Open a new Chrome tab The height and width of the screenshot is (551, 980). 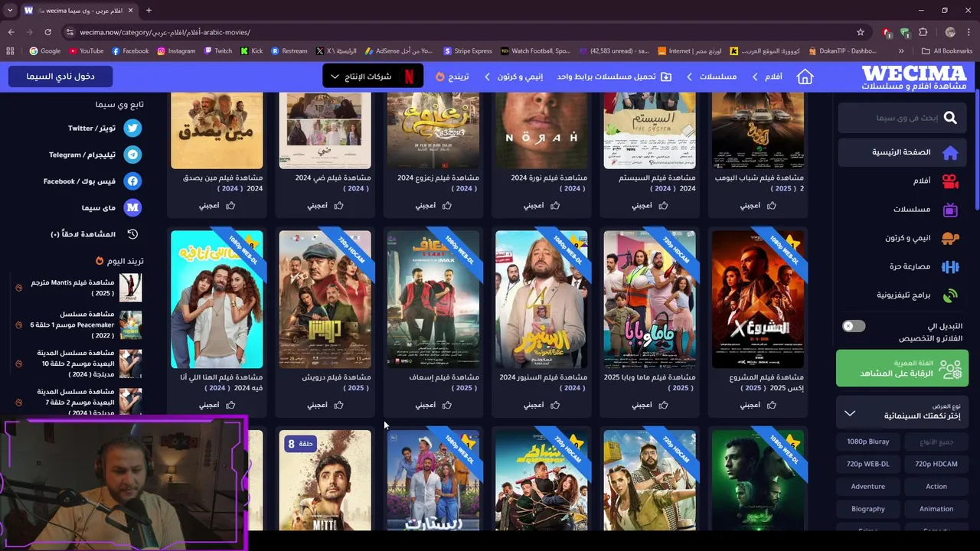point(149,11)
